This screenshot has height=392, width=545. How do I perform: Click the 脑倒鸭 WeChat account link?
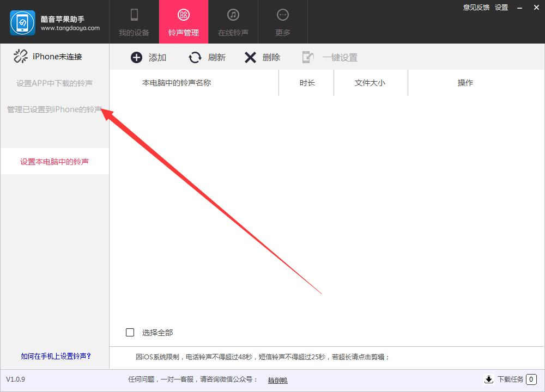pyautogui.click(x=278, y=379)
